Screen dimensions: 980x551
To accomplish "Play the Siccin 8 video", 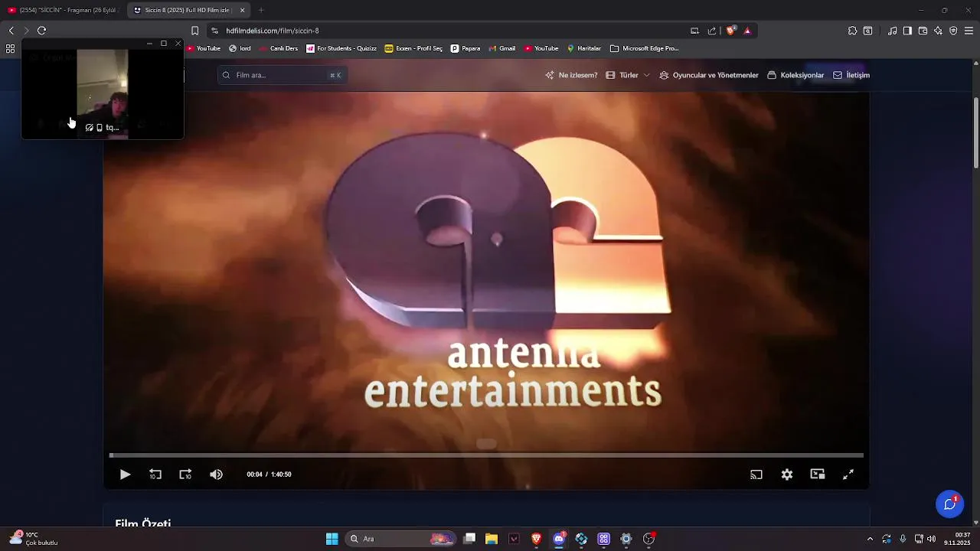I will click(x=126, y=474).
